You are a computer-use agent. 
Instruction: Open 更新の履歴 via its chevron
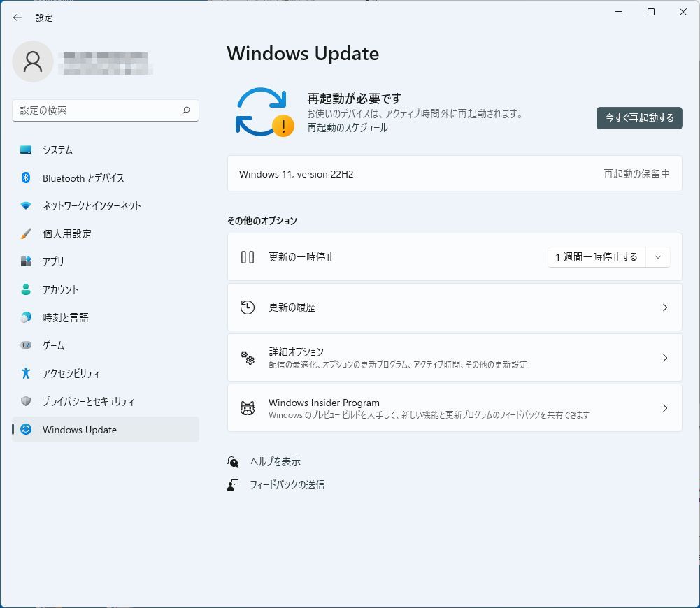click(664, 307)
